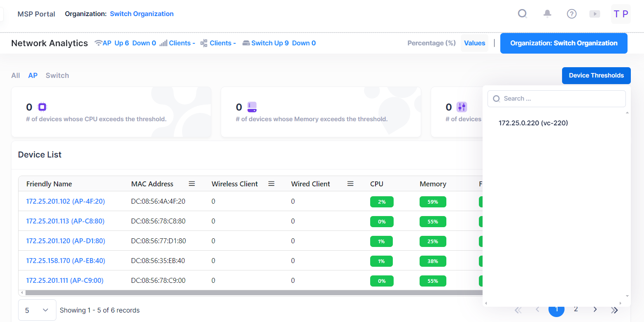Click the AP wifi status icon
The height and width of the screenshot is (322, 644).
coord(98,43)
